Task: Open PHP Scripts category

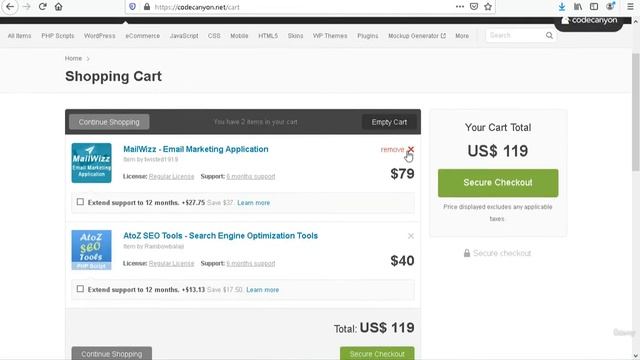Action: (x=58, y=36)
